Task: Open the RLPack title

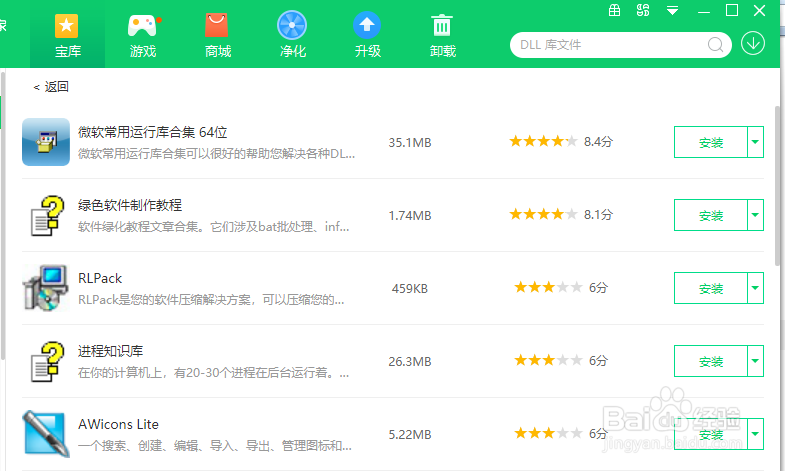Action: point(100,278)
